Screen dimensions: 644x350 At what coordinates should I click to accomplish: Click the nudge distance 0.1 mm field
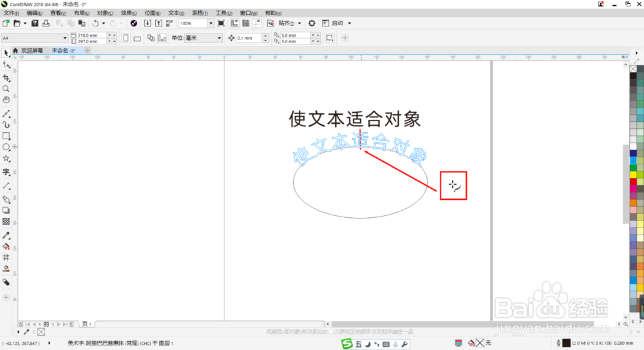pyautogui.click(x=249, y=38)
